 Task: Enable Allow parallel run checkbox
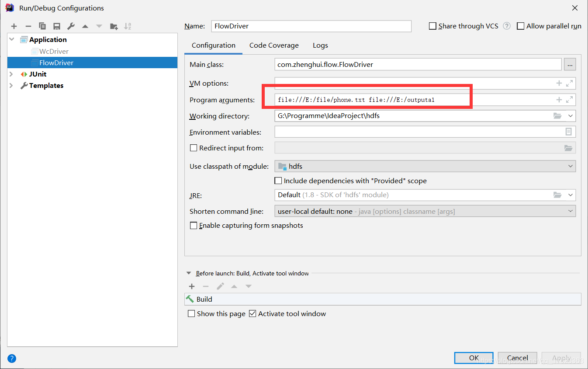click(520, 26)
